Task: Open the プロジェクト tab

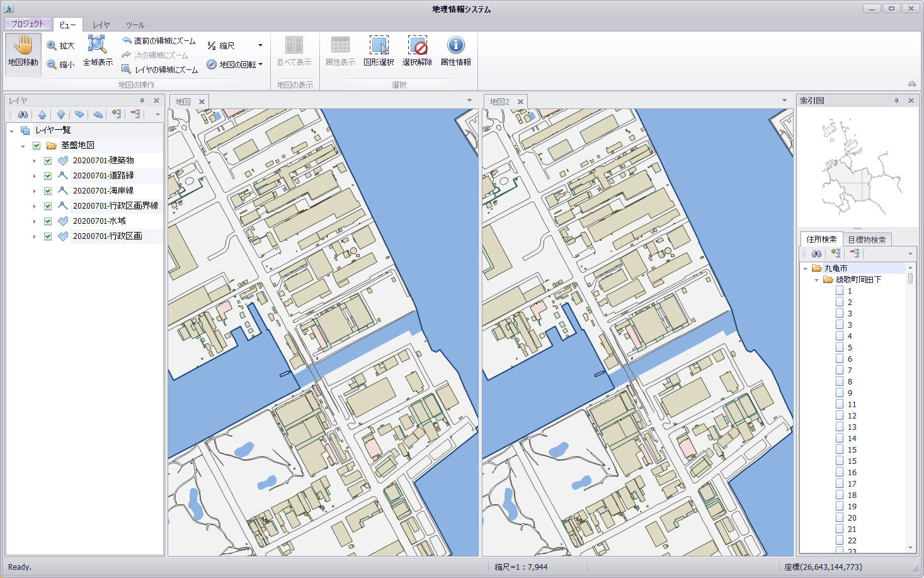Action: [x=26, y=23]
